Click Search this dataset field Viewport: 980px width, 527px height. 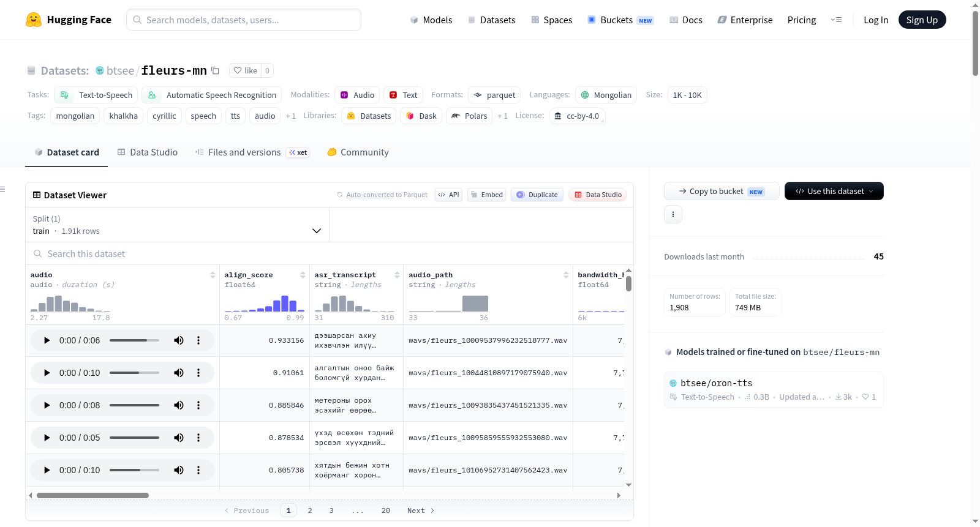click(x=330, y=253)
